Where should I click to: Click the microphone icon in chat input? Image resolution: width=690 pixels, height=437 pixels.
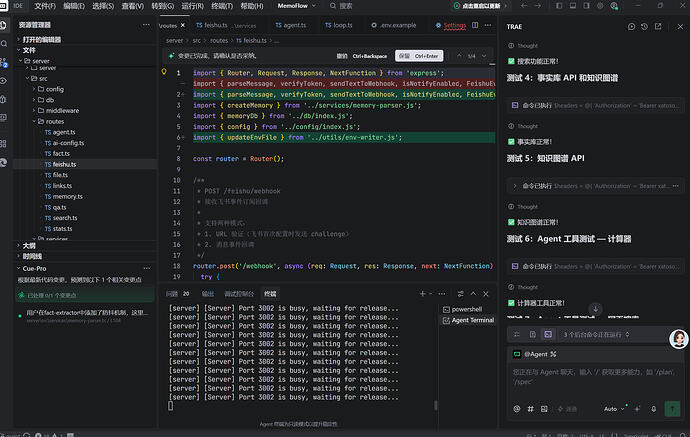[x=653, y=409]
